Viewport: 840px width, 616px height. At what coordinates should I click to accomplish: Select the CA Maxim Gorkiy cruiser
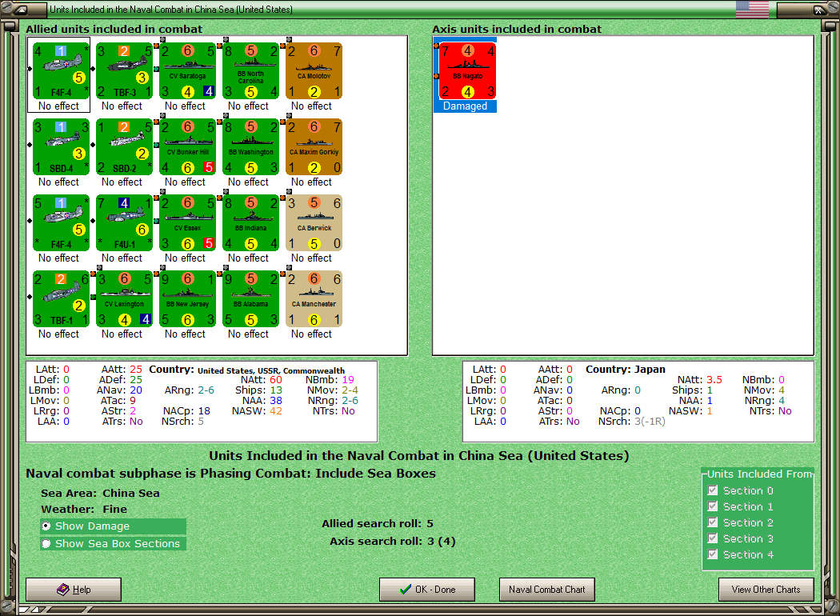click(314, 146)
